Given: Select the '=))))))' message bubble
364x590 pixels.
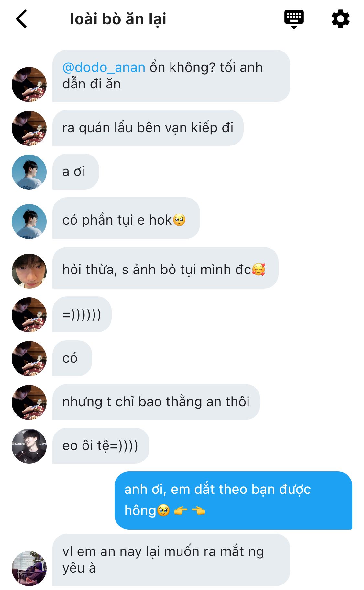Looking at the screenshot, I should tap(82, 315).
